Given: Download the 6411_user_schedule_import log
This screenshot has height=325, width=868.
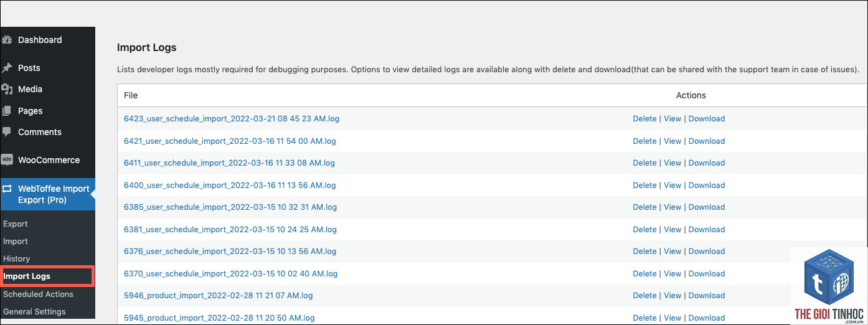Looking at the screenshot, I should (707, 162).
